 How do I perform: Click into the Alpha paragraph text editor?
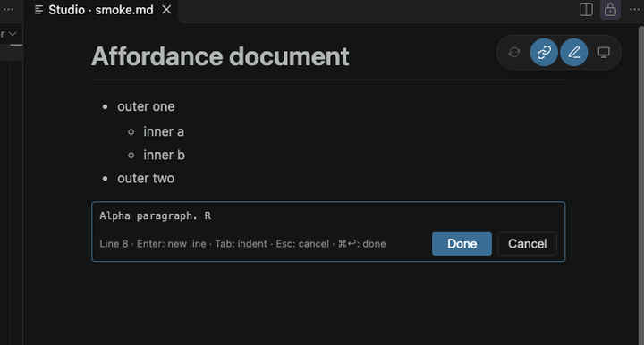pos(328,215)
